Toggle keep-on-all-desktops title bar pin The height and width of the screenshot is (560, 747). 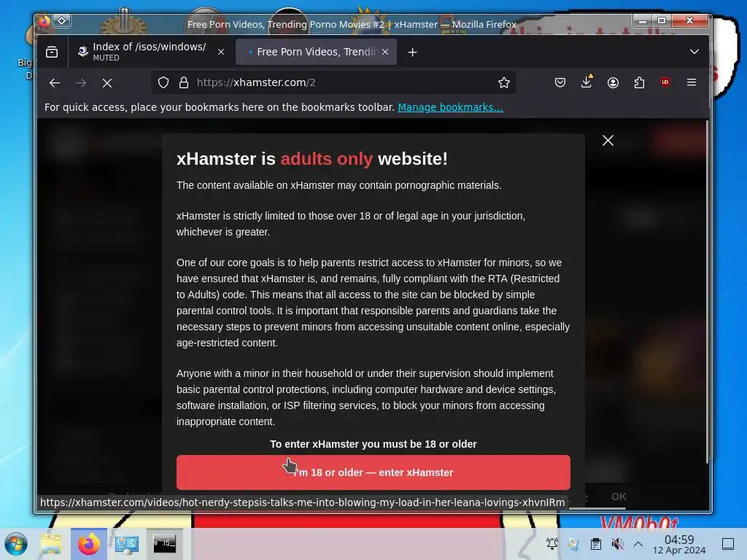pos(62,20)
